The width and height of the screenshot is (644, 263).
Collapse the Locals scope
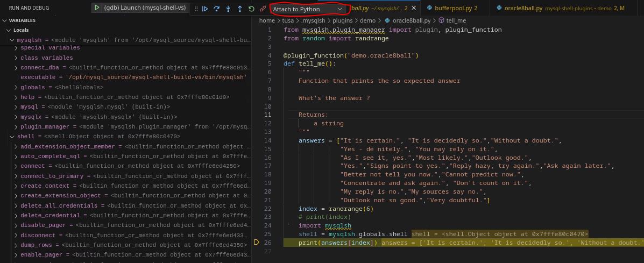[x=9, y=30]
